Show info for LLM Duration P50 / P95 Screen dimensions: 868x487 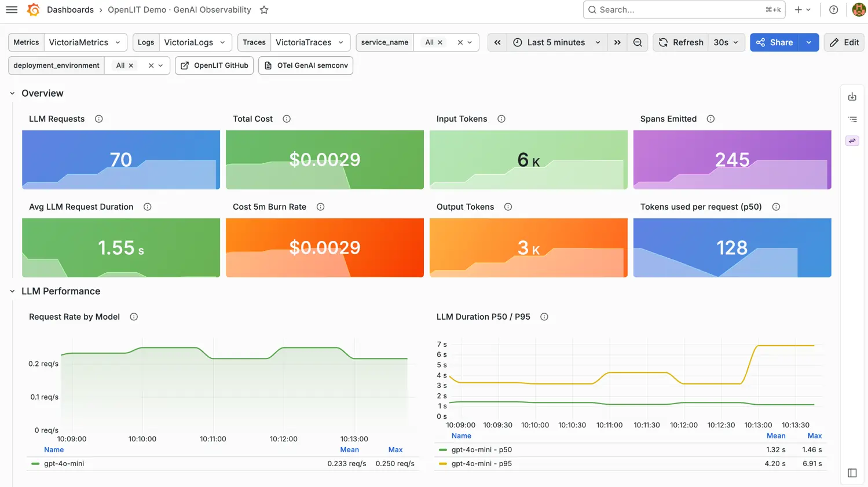tap(544, 317)
